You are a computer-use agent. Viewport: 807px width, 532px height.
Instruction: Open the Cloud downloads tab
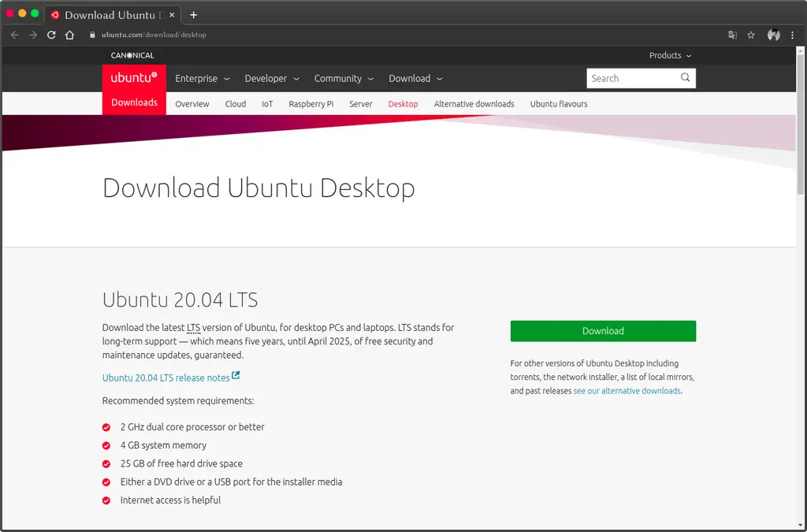[x=235, y=104]
